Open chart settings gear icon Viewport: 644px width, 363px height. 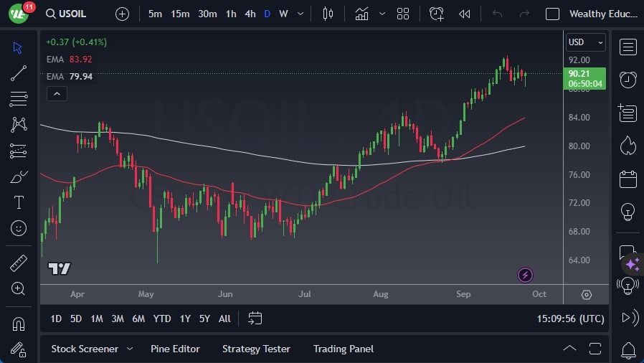(x=587, y=295)
